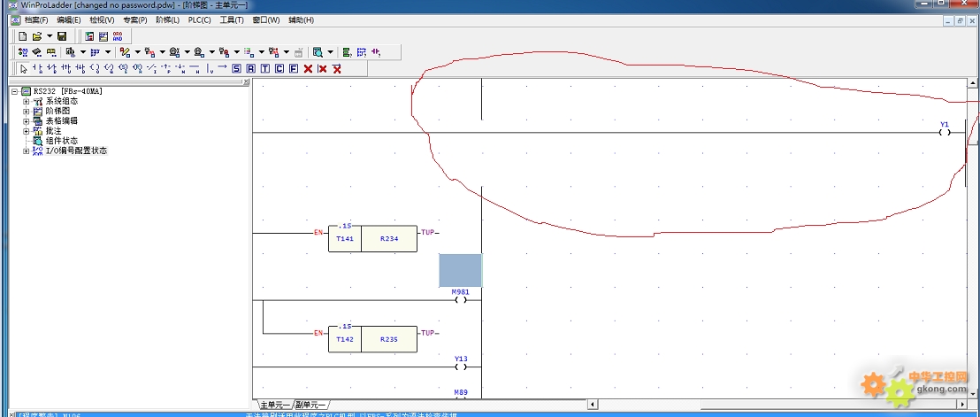This screenshot has width=980, height=417.
Task: Switch to 主单元一 tab
Action: tap(274, 405)
